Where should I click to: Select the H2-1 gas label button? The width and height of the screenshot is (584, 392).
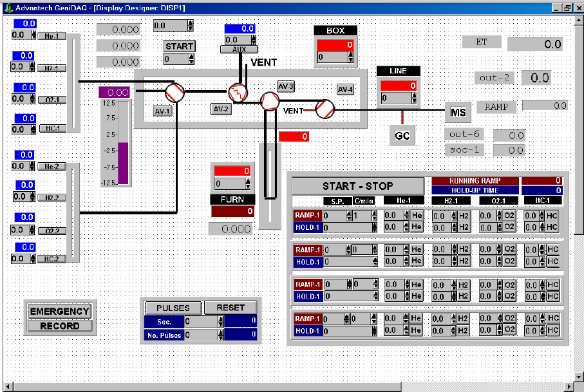point(52,68)
